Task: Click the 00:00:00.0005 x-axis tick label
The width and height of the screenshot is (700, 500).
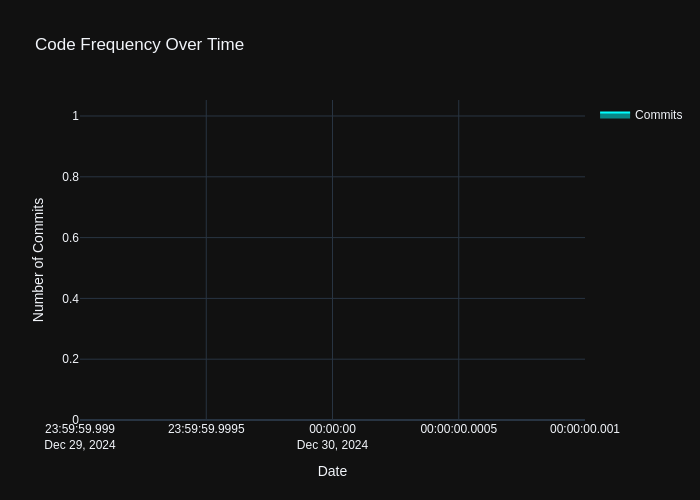Action: (x=458, y=429)
